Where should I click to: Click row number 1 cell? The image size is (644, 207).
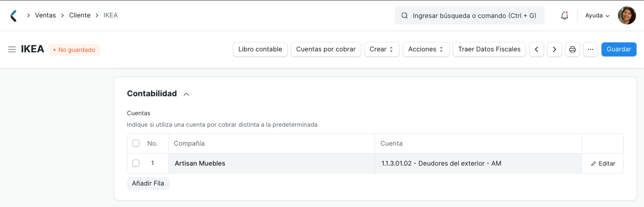point(152,163)
